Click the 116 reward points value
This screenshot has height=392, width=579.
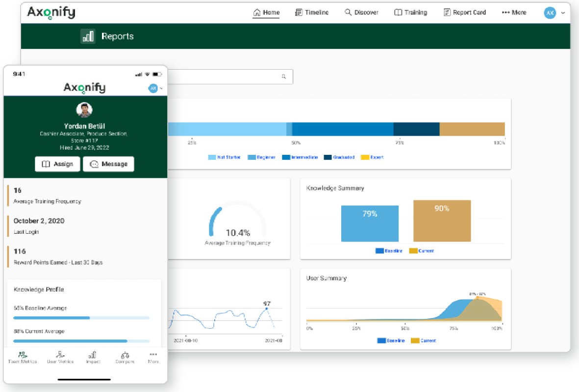pyautogui.click(x=20, y=251)
